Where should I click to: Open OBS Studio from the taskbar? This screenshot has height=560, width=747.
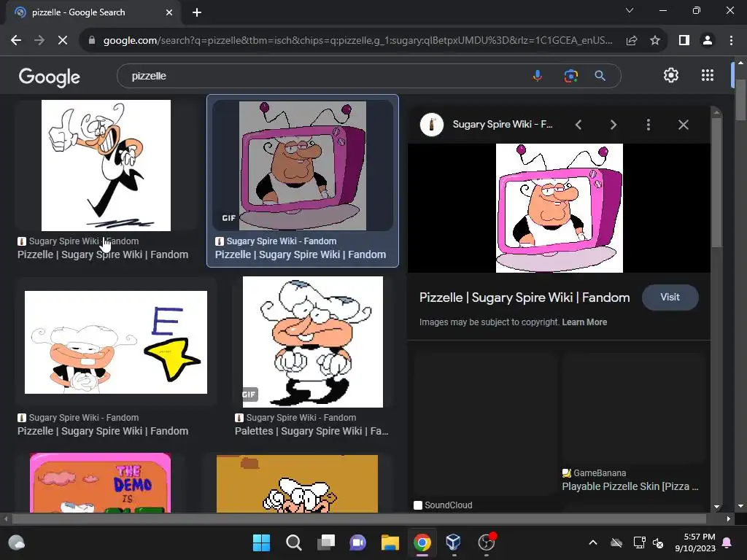(x=487, y=542)
